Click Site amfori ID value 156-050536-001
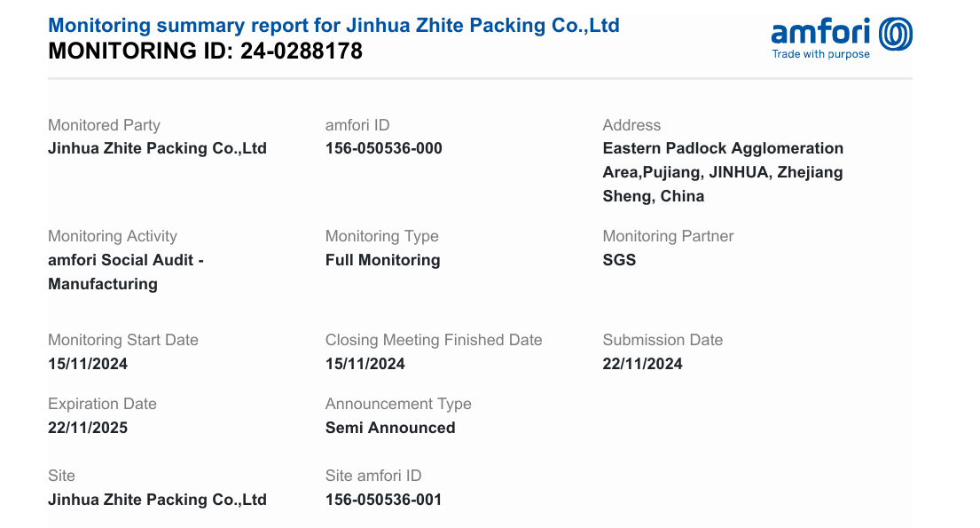Viewport: 980px width, 528px height. tap(383, 500)
